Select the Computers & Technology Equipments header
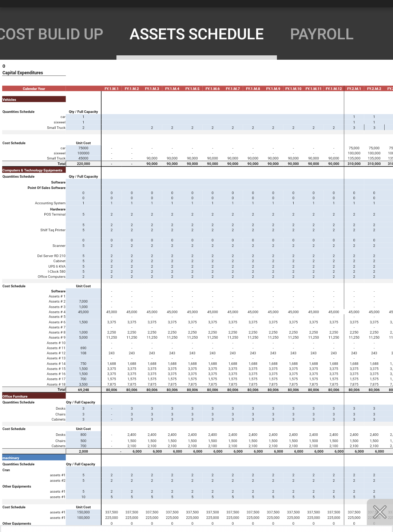 tap(34, 170)
